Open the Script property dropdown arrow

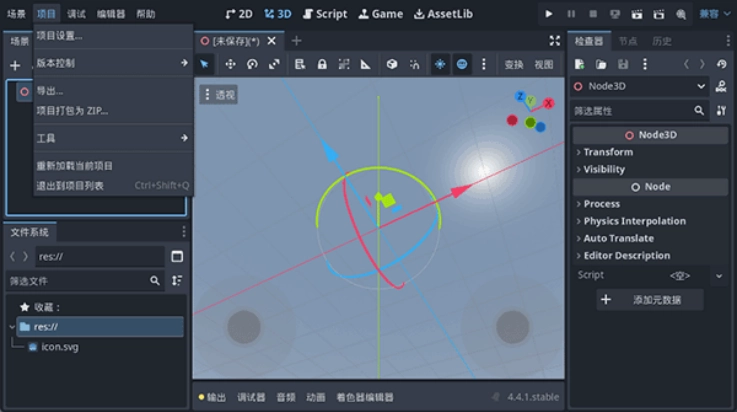click(719, 275)
